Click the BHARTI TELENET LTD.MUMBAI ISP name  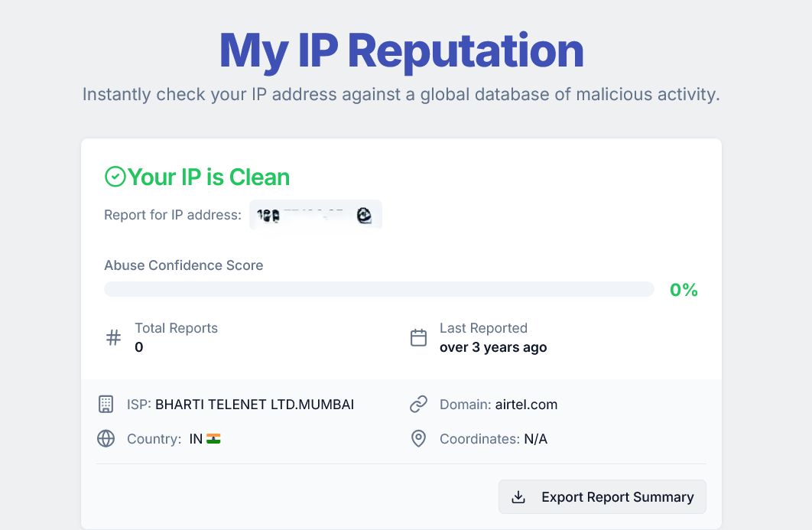tap(255, 404)
